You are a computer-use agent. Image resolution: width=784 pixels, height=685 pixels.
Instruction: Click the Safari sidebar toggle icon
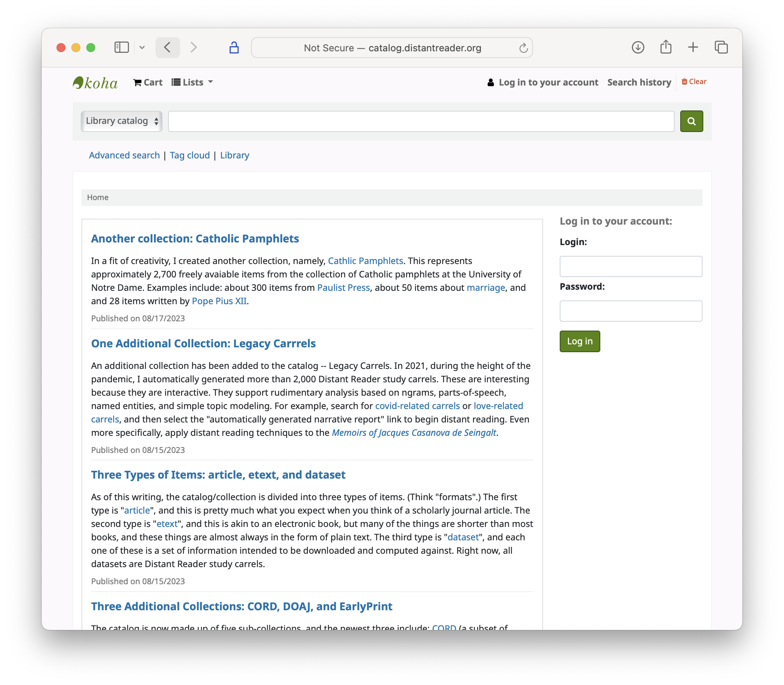click(x=122, y=47)
